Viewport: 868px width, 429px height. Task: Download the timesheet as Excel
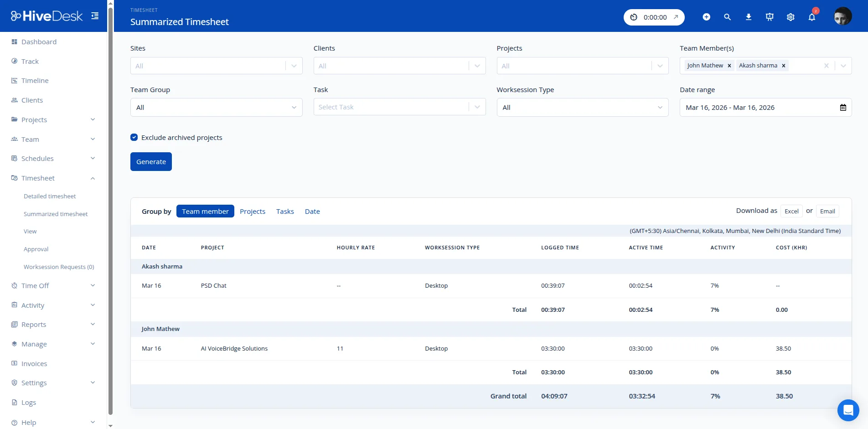tap(791, 211)
